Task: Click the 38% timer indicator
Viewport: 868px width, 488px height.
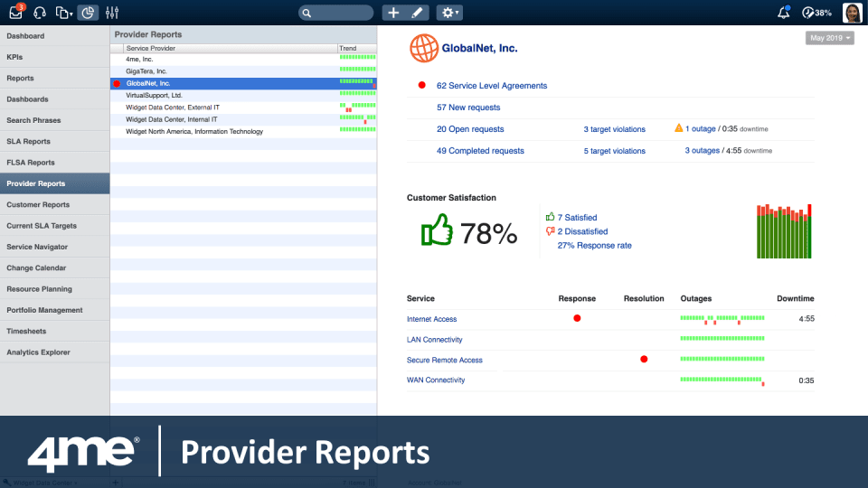Action: pyautogui.click(x=816, y=13)
